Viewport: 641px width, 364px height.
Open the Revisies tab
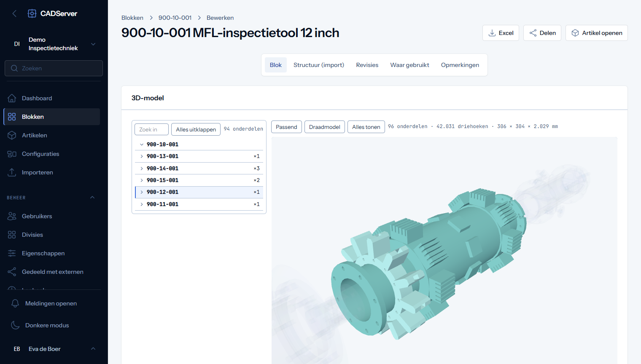coord(367,65)
